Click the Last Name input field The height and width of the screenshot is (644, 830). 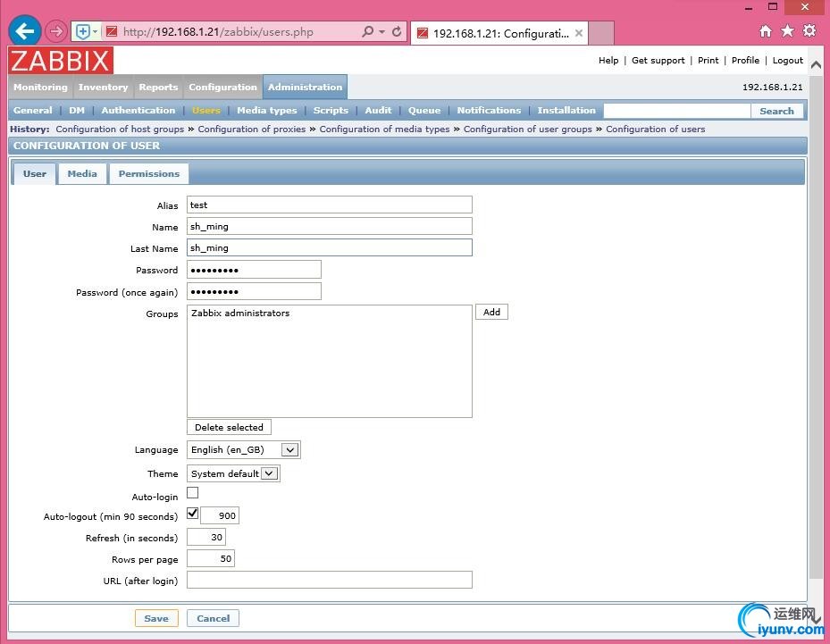point(330,247)
